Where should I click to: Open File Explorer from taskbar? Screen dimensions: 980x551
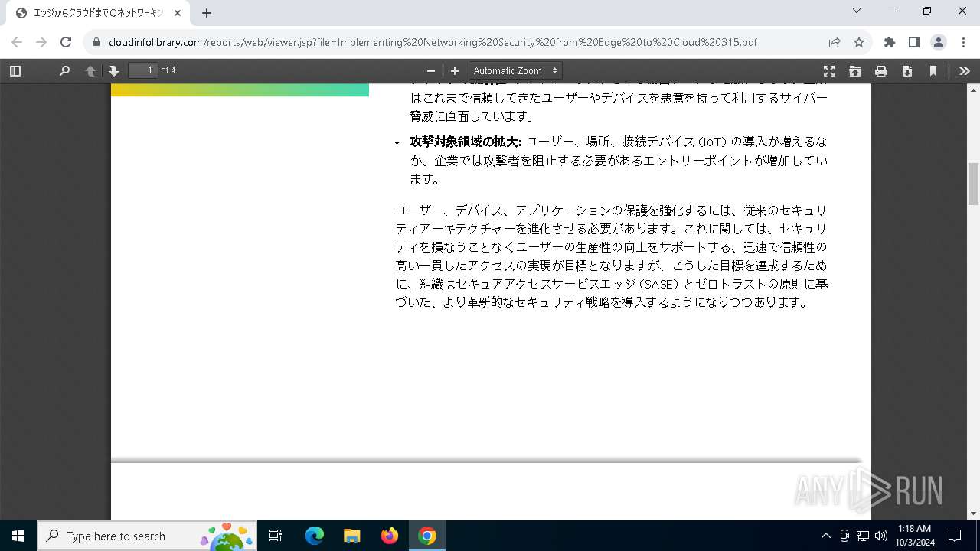(x=352, y=536)
